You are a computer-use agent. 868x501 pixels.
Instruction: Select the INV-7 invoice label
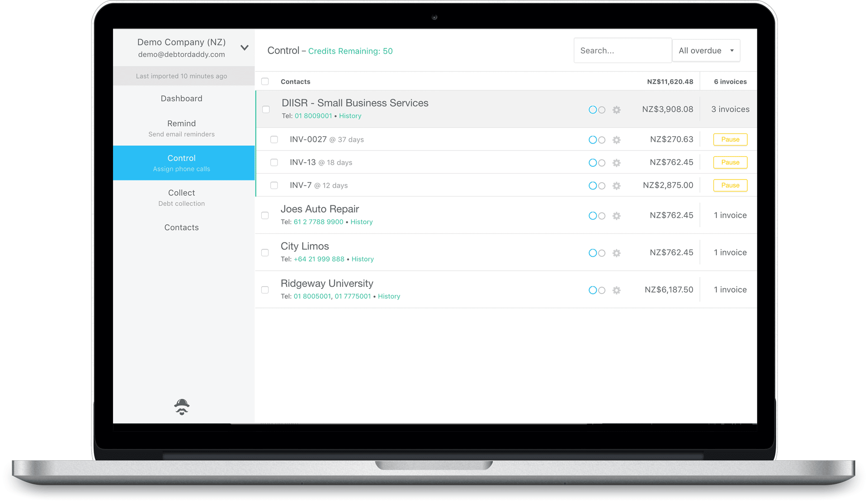point(301,185)
